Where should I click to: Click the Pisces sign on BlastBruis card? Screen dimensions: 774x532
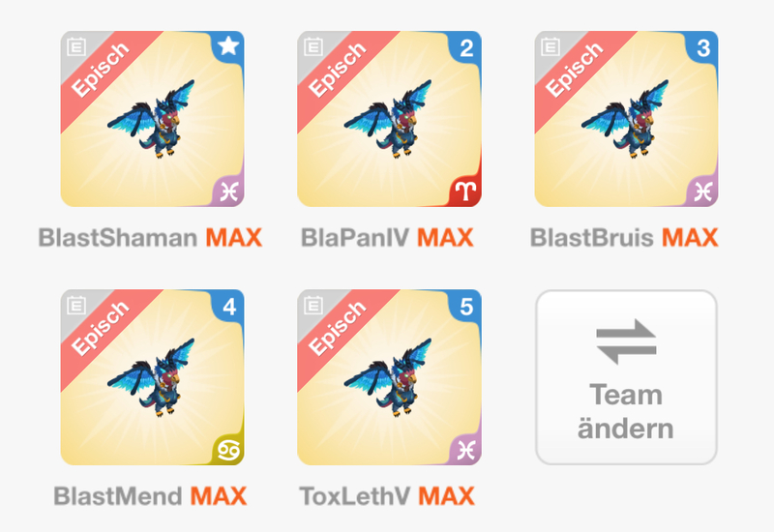(703, 192)
